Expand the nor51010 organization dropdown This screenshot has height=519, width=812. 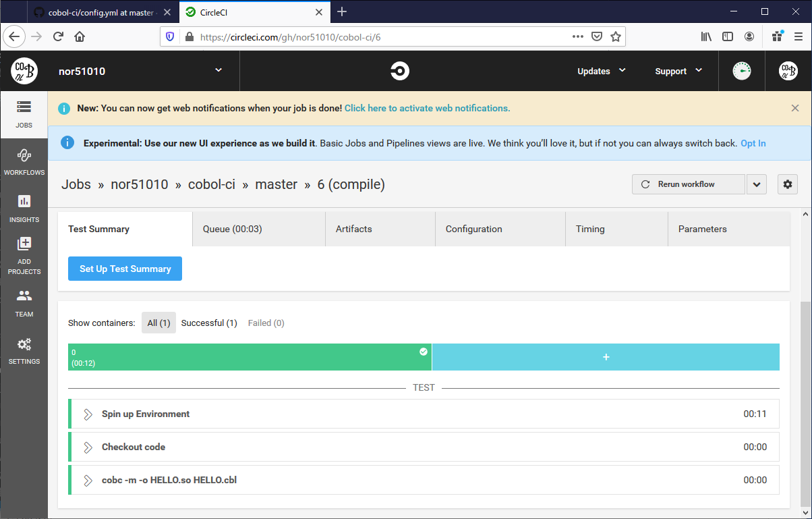click(218, 70)
